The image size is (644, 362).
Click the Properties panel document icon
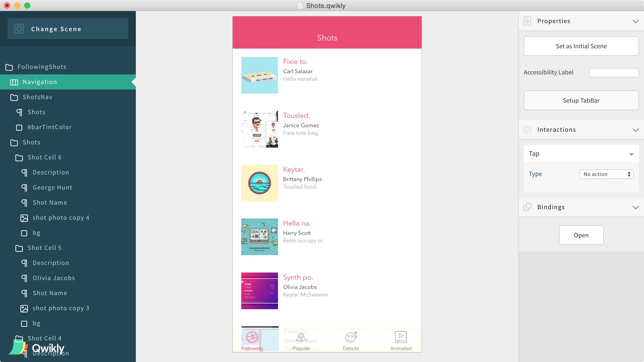point(527,21)
